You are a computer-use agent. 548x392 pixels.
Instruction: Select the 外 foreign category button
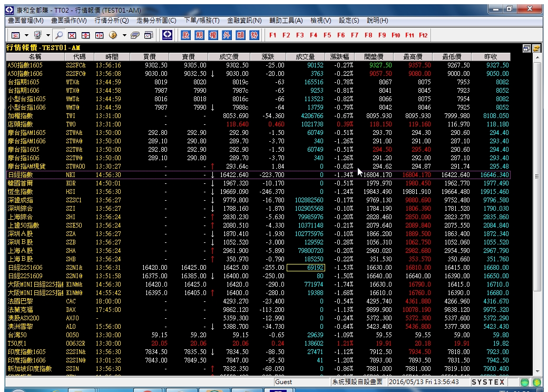point(227,35)
